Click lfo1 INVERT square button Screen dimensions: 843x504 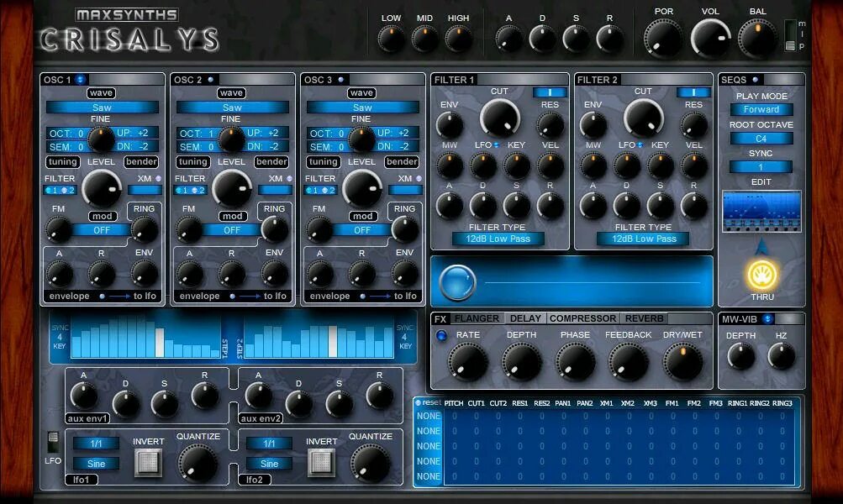point(149,462)
